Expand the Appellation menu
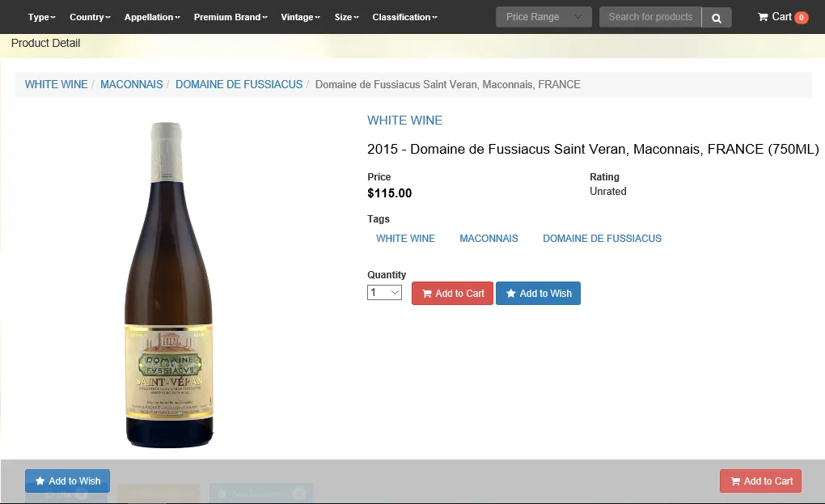 pos(152,17)
